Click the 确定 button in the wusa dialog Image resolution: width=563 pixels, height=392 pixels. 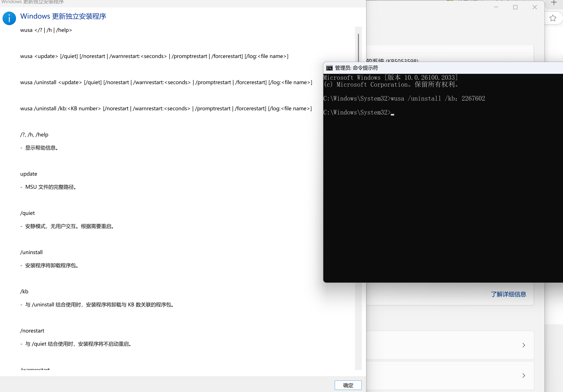[348, 385]
